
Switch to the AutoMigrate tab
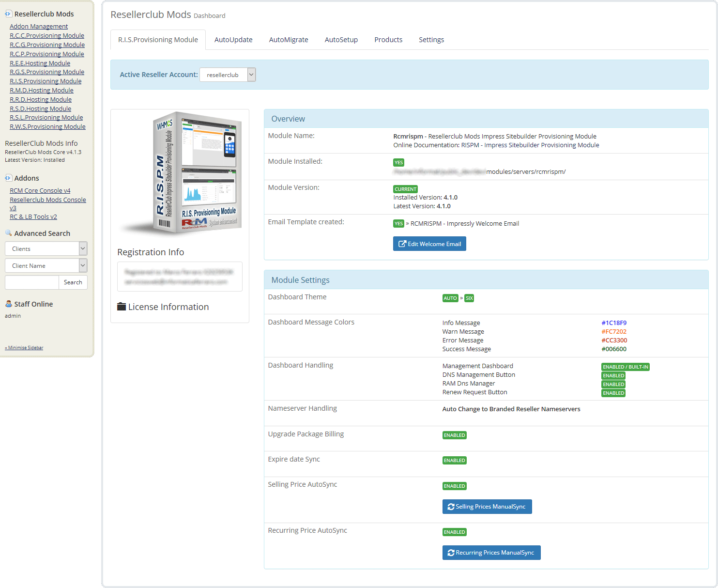tap(289, 40)
